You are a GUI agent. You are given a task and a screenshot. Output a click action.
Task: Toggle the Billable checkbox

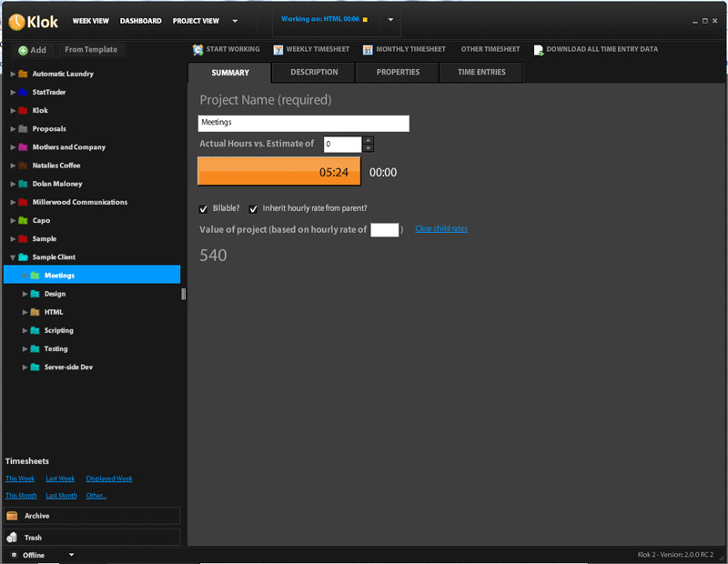pyautogui.click(x=203, y=209)
